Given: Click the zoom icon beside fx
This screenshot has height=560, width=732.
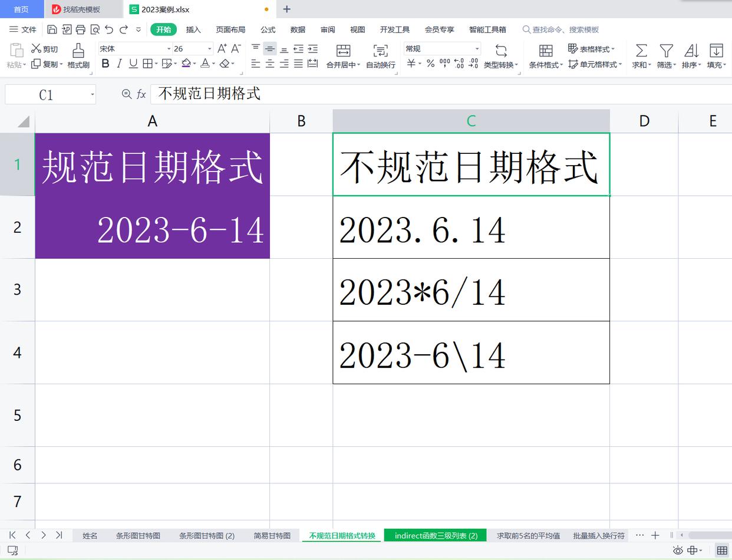Looking at the screenshot, I should point(126,94).
